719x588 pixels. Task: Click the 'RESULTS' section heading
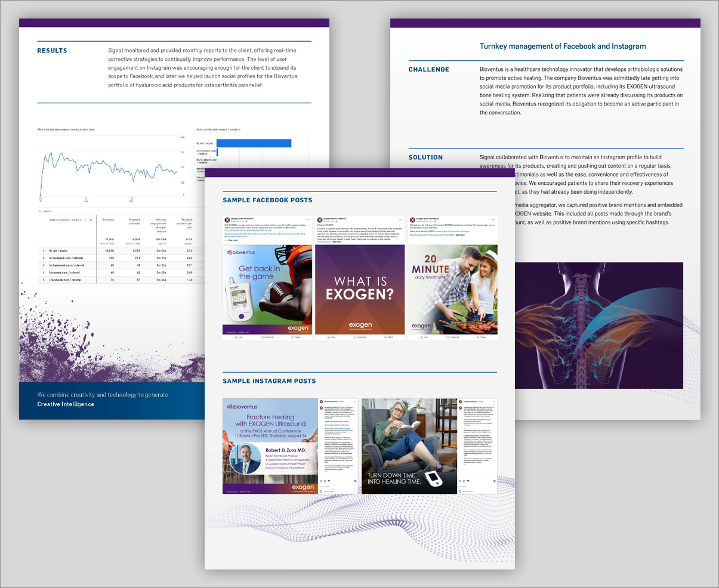[52, 51]
